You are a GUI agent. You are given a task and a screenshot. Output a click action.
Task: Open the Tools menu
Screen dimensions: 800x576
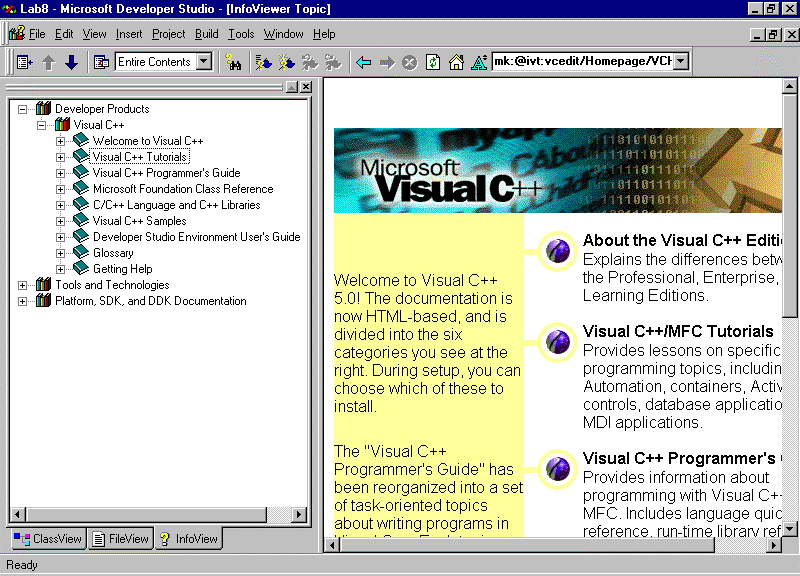tap(241, 34)
